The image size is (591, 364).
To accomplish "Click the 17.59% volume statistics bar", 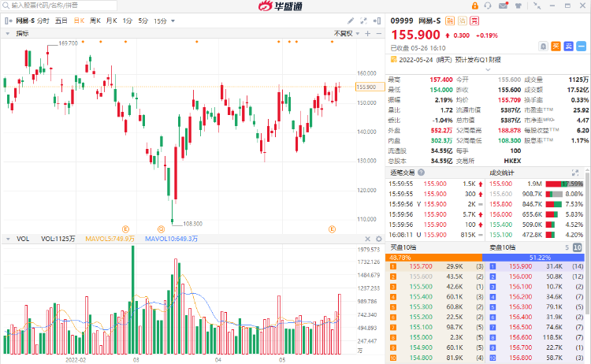I will (x=565, y=184).
